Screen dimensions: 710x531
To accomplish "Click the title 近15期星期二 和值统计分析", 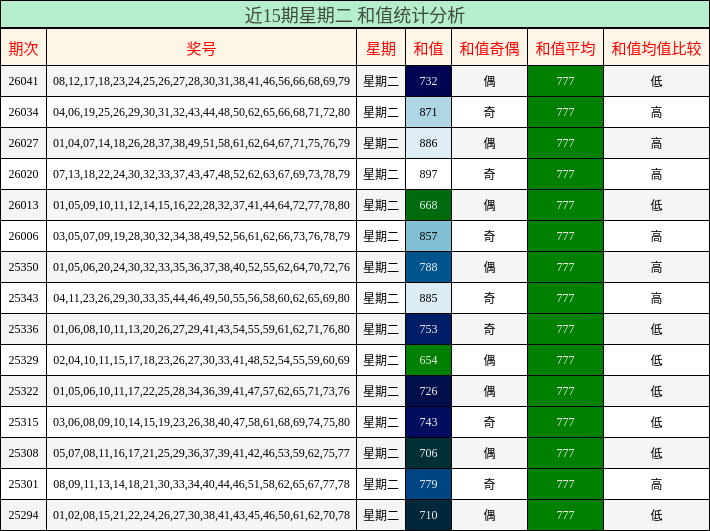I will (x=355, y=15).
